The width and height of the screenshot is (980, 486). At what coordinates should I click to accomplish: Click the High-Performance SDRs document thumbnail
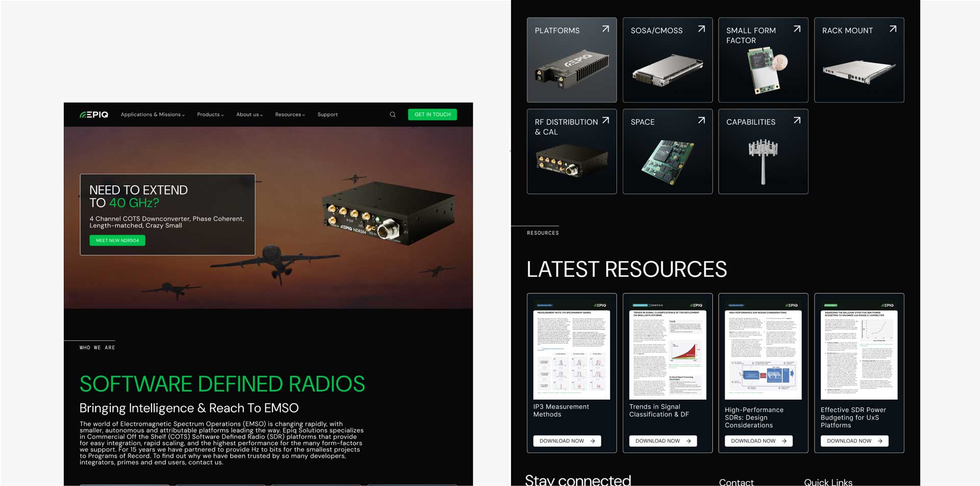[763, 350]
